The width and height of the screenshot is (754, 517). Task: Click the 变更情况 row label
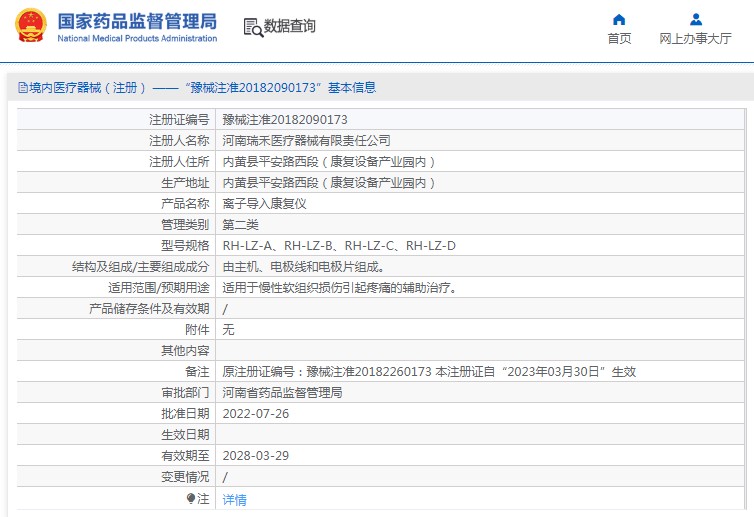185,477
